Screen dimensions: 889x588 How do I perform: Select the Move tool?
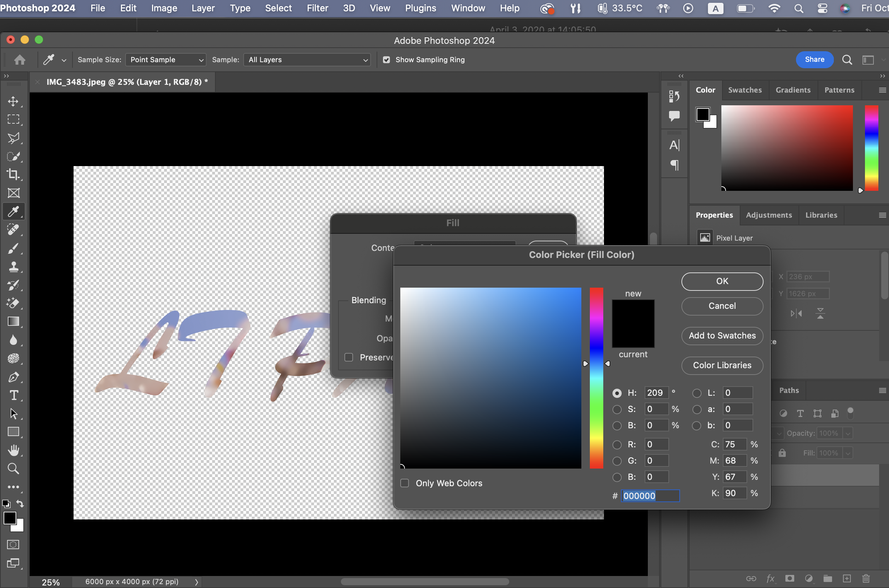point(13,101)
